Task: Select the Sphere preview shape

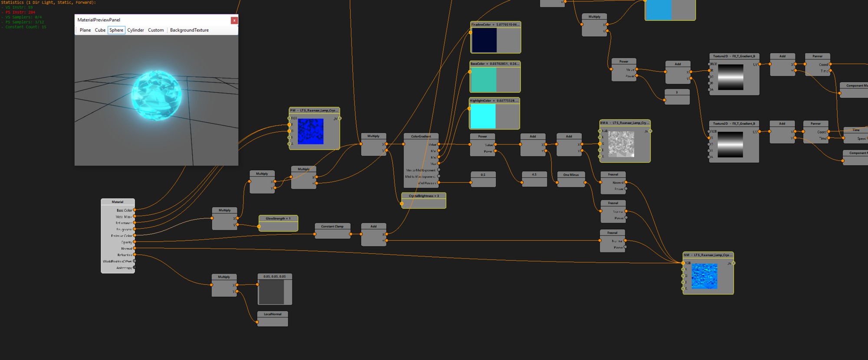Action: 116,30
